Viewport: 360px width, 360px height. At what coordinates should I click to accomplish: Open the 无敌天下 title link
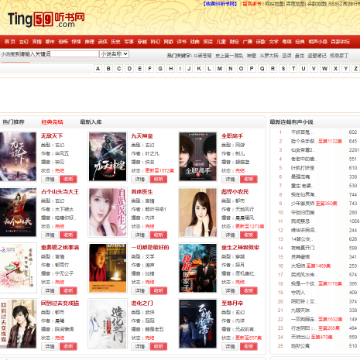[52, 136]
